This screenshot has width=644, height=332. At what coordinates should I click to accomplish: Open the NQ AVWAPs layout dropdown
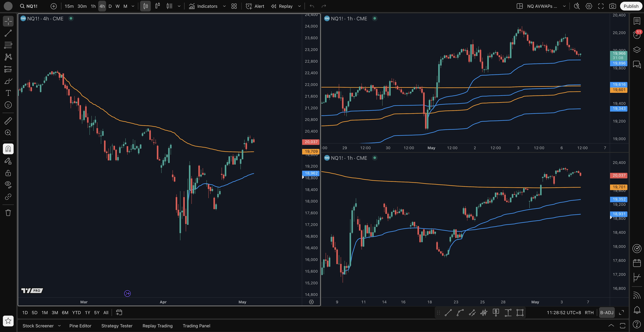(x=564, y=6)
